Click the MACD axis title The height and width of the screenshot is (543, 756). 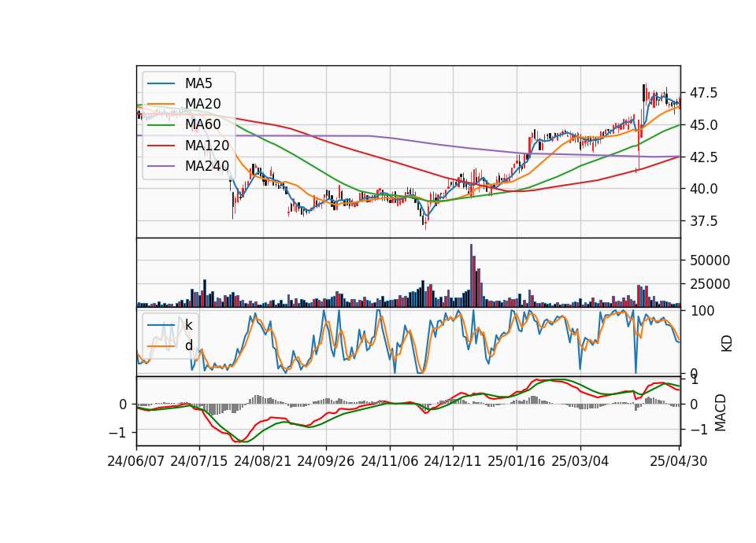(721, 412)
